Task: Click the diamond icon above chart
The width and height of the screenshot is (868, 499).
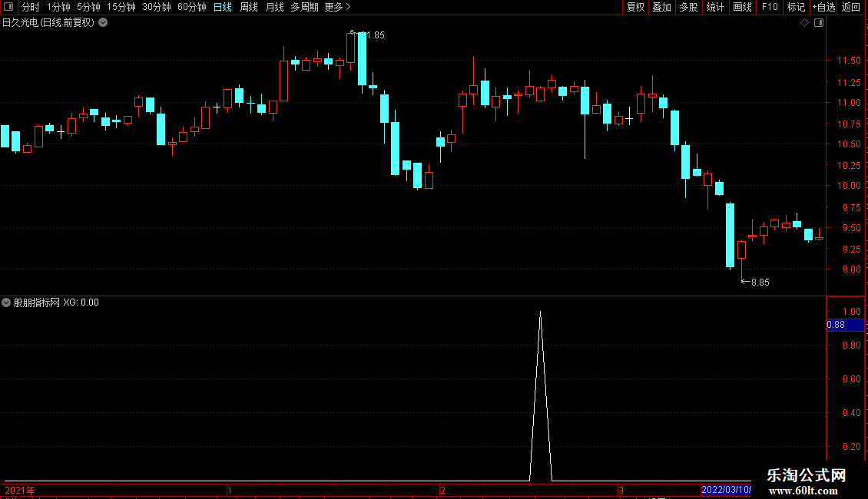Action: (805, 23)
